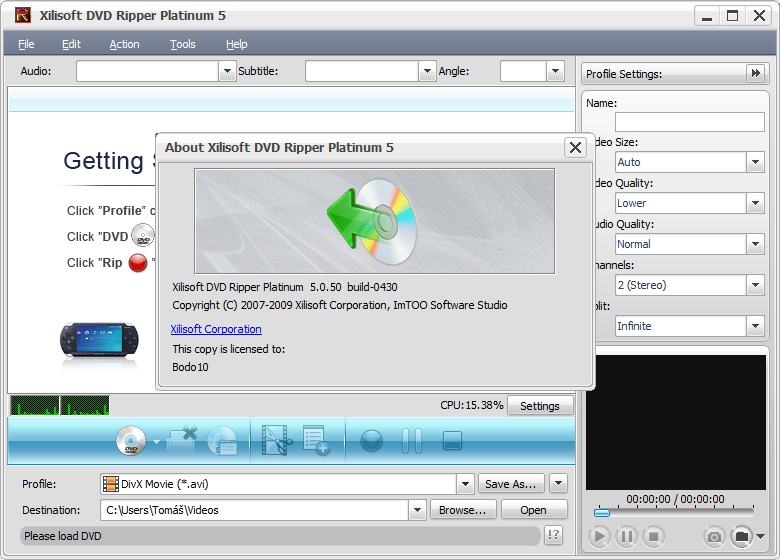Click the 'CPU:15.38%' readout

472,405
